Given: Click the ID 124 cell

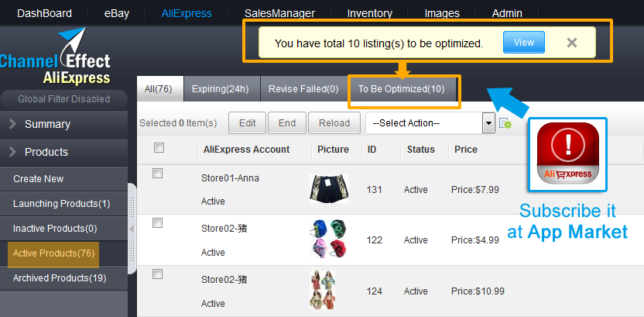Looking at the screenshot, I should [x=374, y=291].
